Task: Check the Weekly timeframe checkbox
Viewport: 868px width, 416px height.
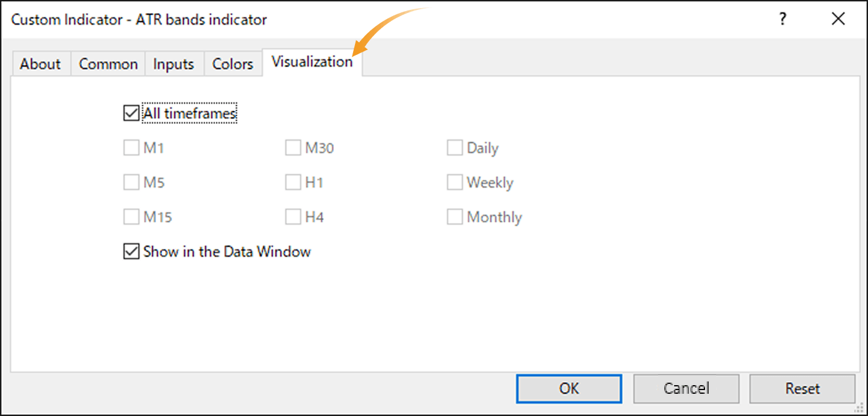Action: [x=454, y=182]
